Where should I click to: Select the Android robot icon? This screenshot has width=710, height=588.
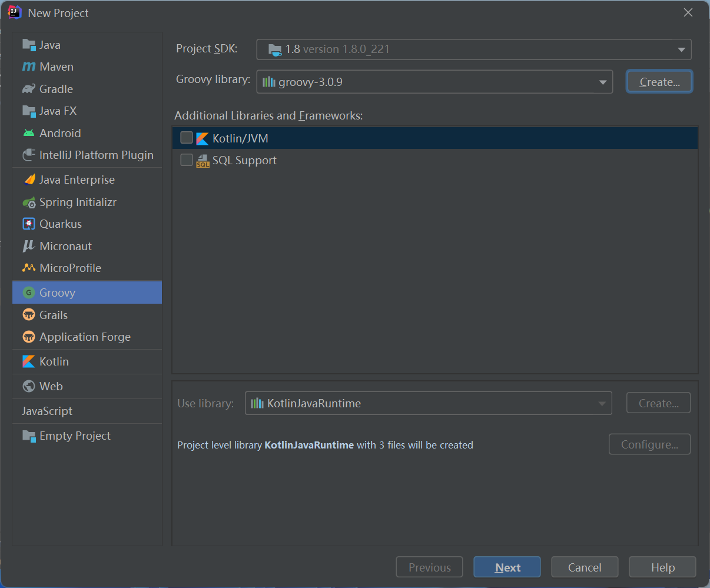(29, 133)
